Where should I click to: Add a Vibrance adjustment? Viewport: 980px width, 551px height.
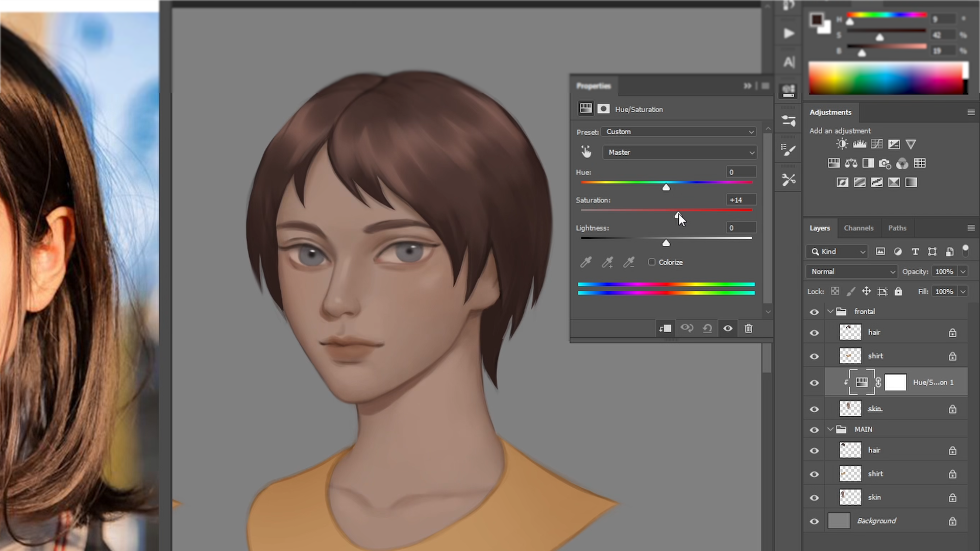point(911,144)
